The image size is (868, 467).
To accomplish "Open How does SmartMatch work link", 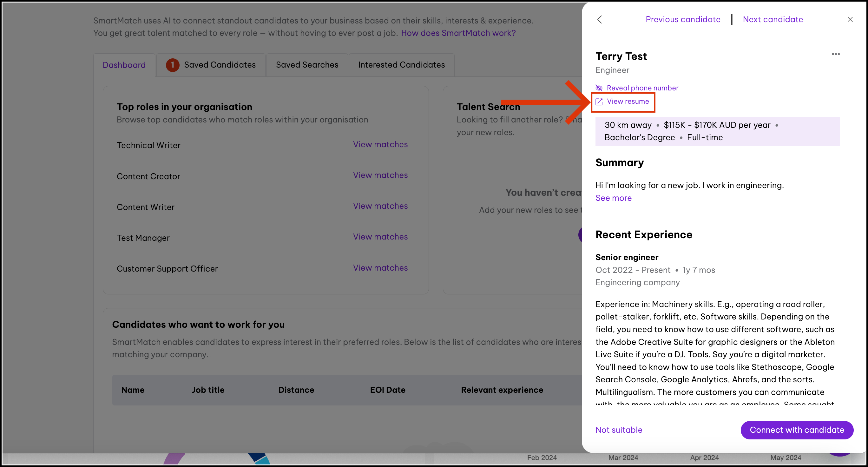I will [x=458, y=33].
